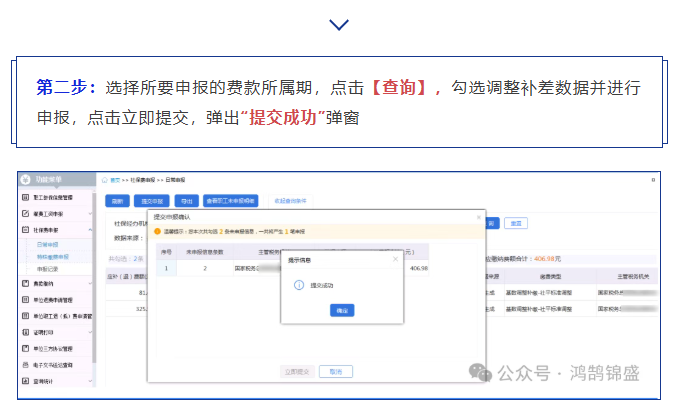Click the 立即提交 button
Screen dimensions: 680x410
[x=297, y=371]
